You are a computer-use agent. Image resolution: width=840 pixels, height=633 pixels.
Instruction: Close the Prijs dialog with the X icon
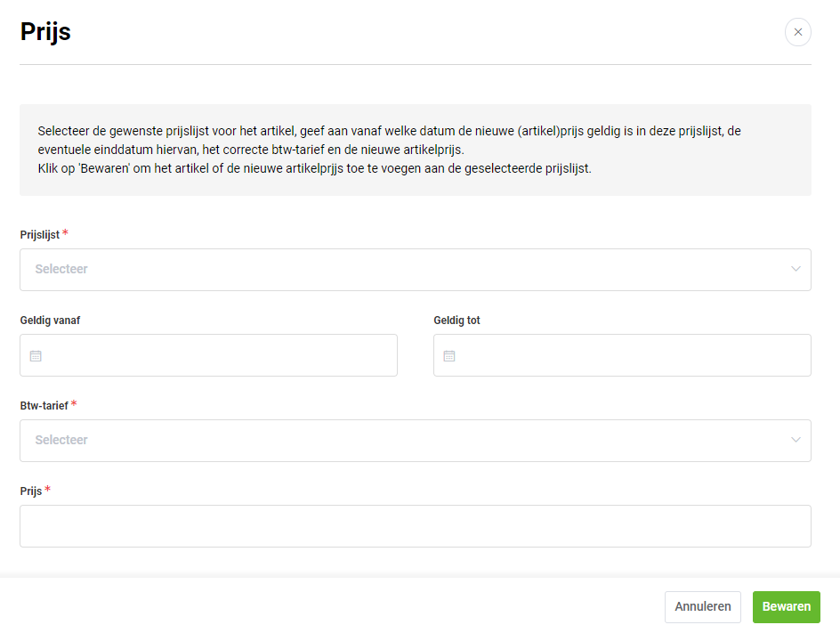[x=797, y=32]
